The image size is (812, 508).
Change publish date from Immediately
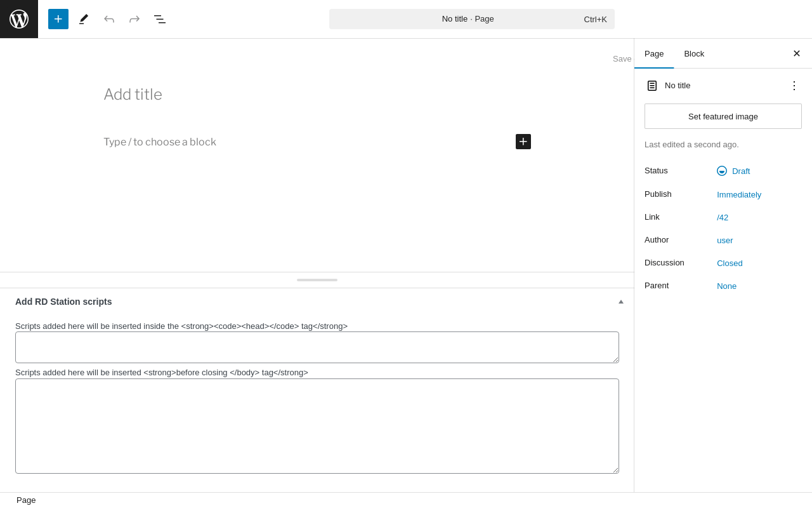739,194
